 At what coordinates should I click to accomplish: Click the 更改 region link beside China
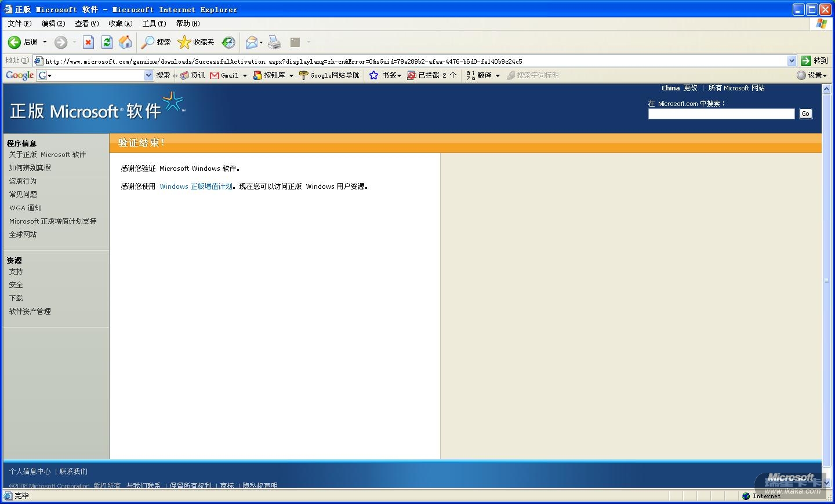(x=690, y=88)
